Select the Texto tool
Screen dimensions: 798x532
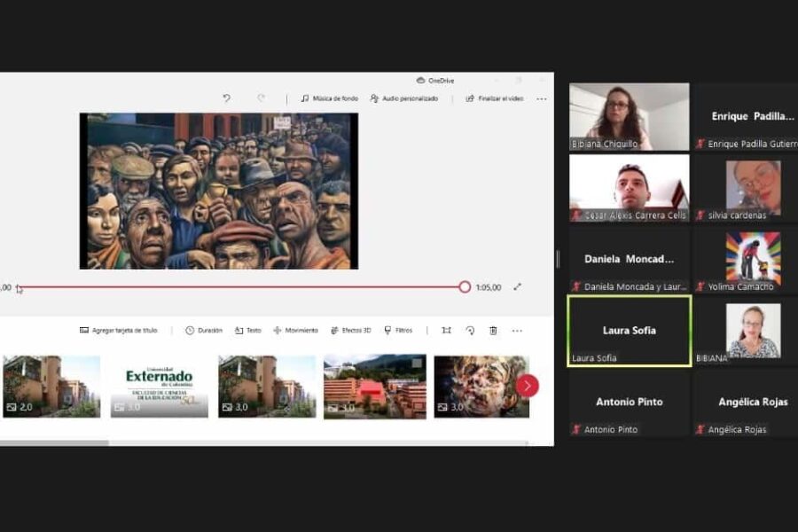point(248,330)
